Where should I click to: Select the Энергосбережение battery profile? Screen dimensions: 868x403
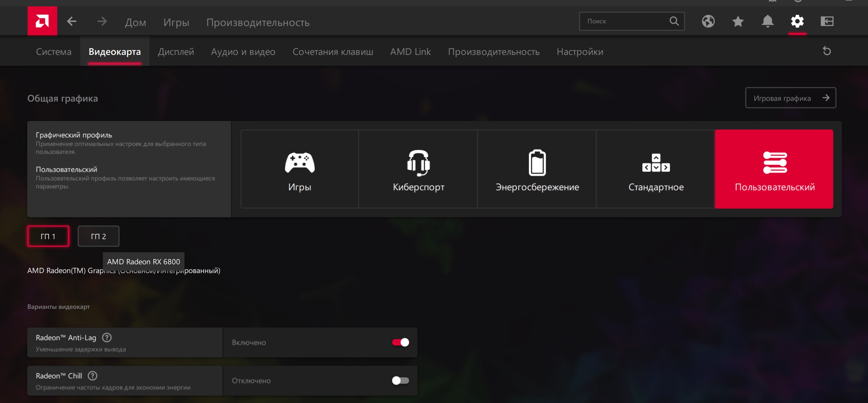(x=537, y=169)
